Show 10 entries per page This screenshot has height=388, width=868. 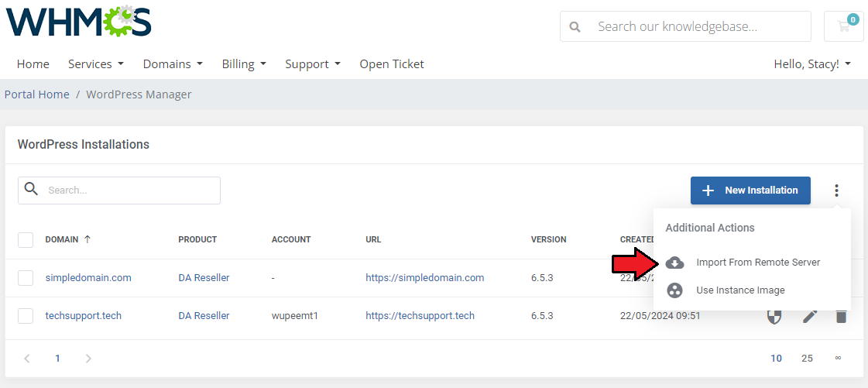[x=776, y=358]
